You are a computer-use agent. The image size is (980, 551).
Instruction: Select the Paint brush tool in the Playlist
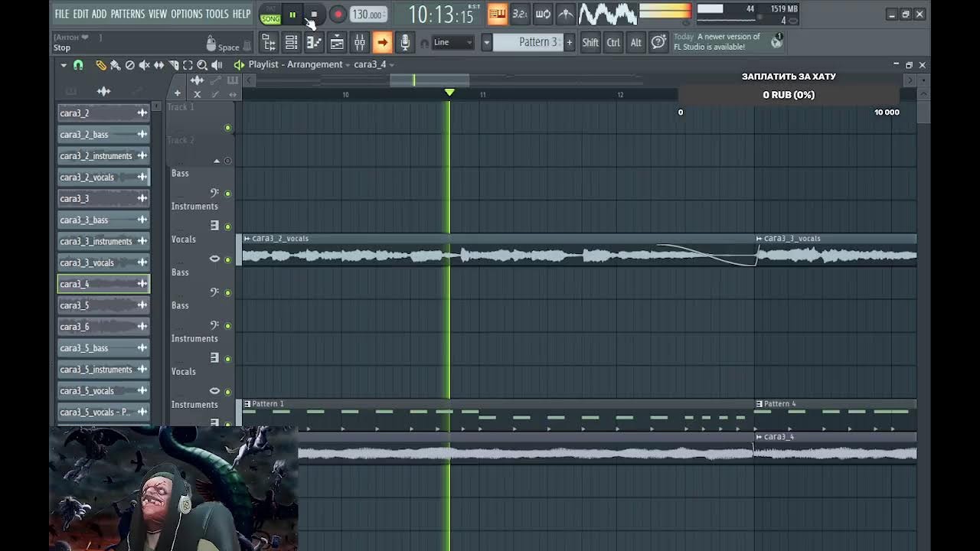115,65
